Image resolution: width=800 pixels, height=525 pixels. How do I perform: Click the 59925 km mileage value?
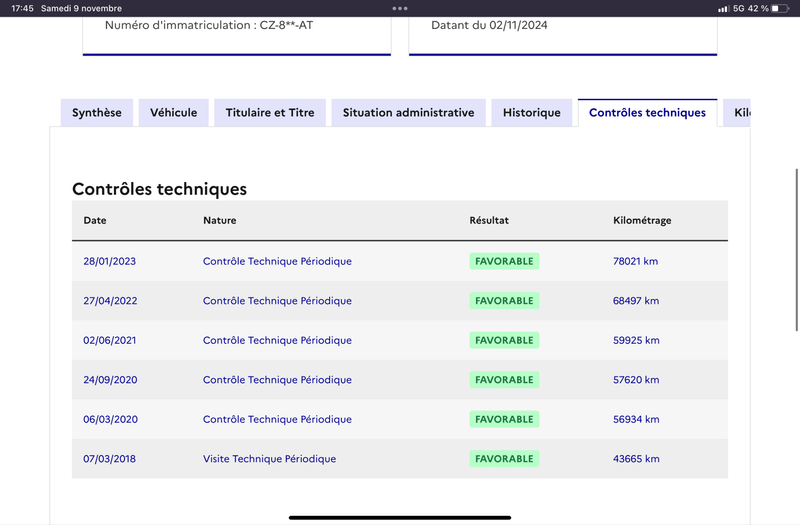point(636,340)
